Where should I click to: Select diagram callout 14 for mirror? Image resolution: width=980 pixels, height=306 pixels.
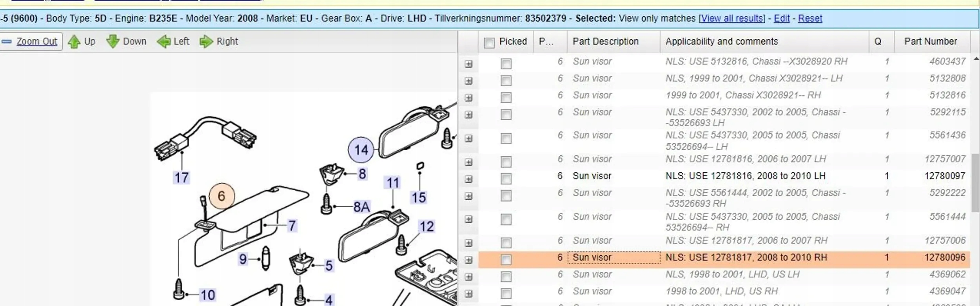(361, 150)
